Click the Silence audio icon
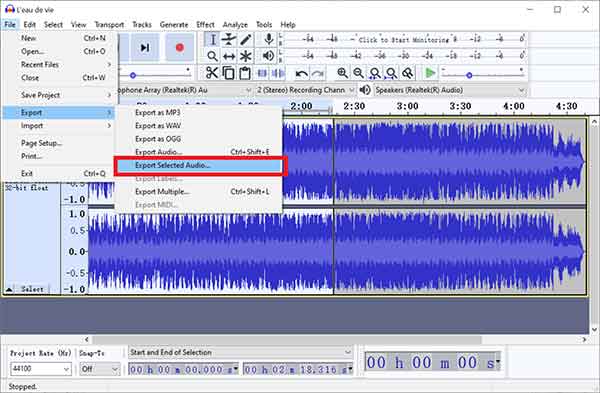Image resolution: width=600 pixels, height=393 pixels. coord(278,73)
